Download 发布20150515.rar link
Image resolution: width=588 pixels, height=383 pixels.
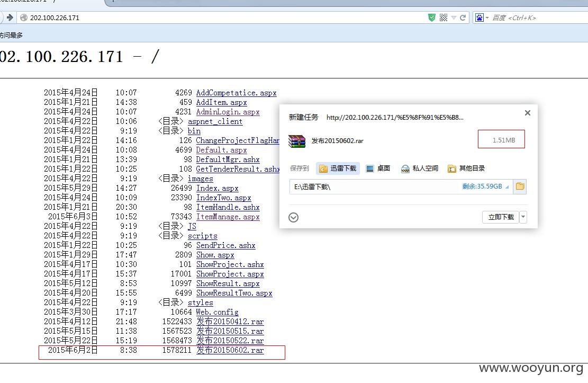pos(230,331)
